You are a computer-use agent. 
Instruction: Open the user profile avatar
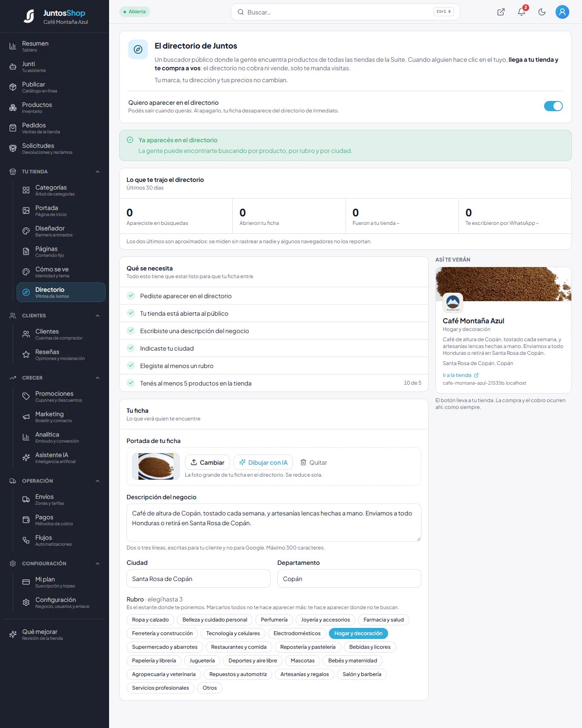point(562,12)
